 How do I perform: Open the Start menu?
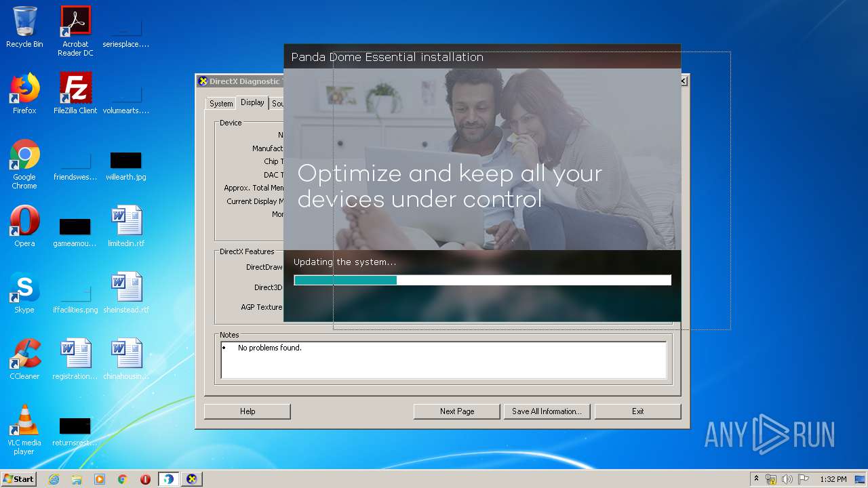[18, 479]
